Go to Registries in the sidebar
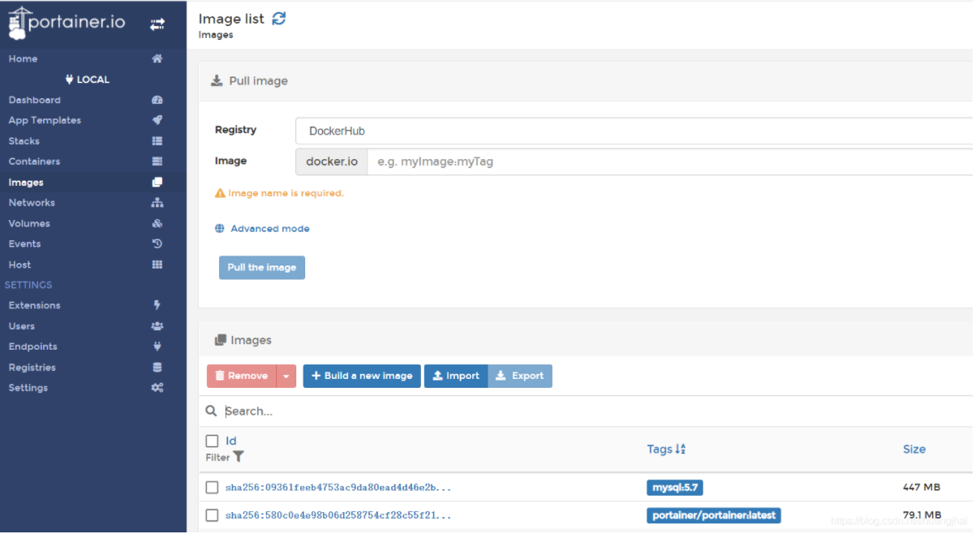Image resolution: width=980 pixels, height=534 pixels. [x=32, y=368]
